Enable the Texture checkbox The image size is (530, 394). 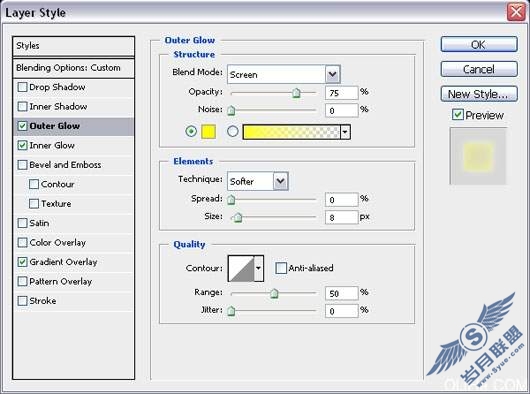[34, 204]
